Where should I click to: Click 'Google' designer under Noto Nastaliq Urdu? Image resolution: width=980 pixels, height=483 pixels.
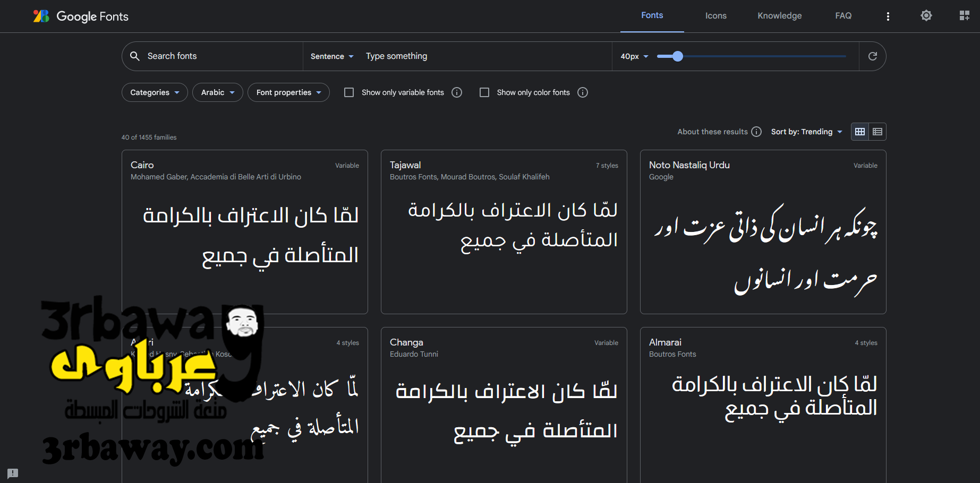coord(661,177)
